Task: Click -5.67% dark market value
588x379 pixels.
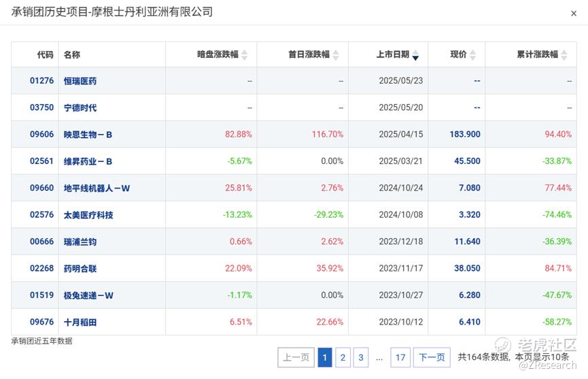Action: [240, 161]
